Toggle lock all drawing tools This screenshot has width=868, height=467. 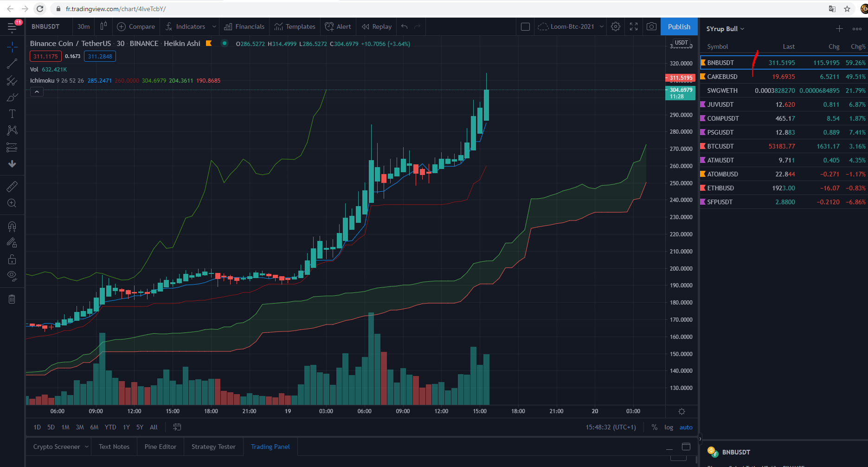[x=12, y=259]
